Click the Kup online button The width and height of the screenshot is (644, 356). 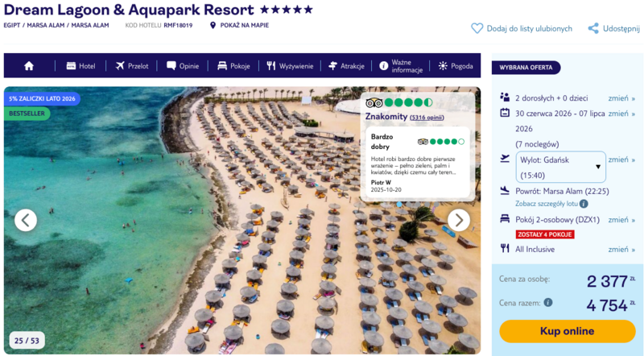coord(568,331)
